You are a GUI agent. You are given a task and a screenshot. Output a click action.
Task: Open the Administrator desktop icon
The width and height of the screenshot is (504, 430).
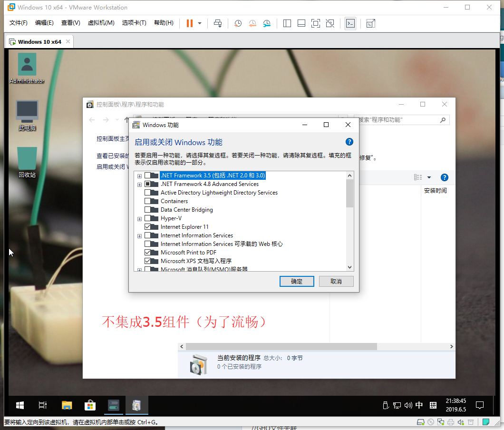pos(27,68)
